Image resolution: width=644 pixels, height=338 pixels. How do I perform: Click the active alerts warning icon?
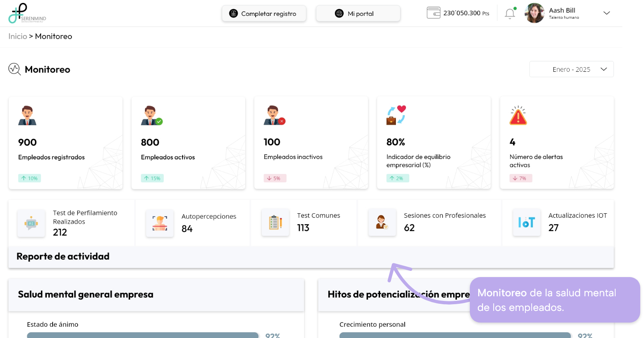point(518,116)
